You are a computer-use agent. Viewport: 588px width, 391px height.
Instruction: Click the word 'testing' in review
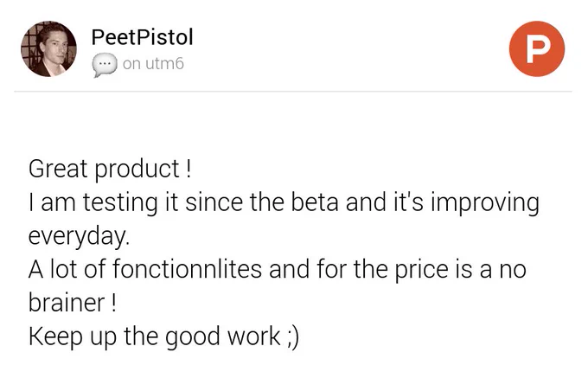click(x=120, y=204)
